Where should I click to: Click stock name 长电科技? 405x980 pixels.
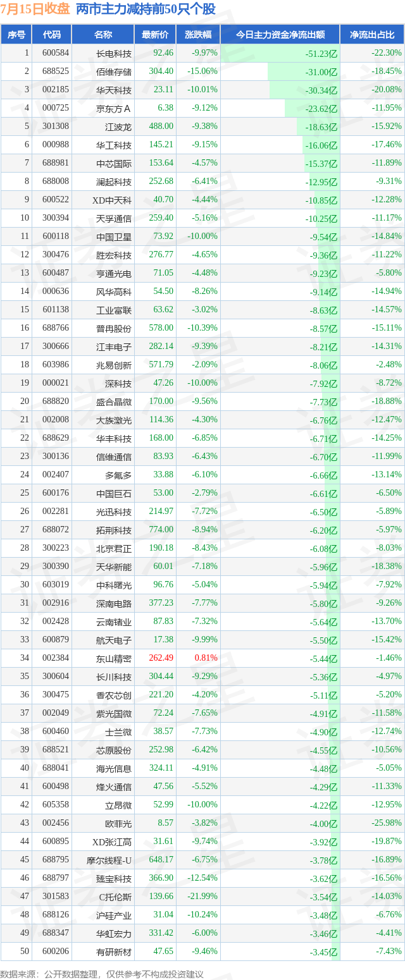click(114, 53)
